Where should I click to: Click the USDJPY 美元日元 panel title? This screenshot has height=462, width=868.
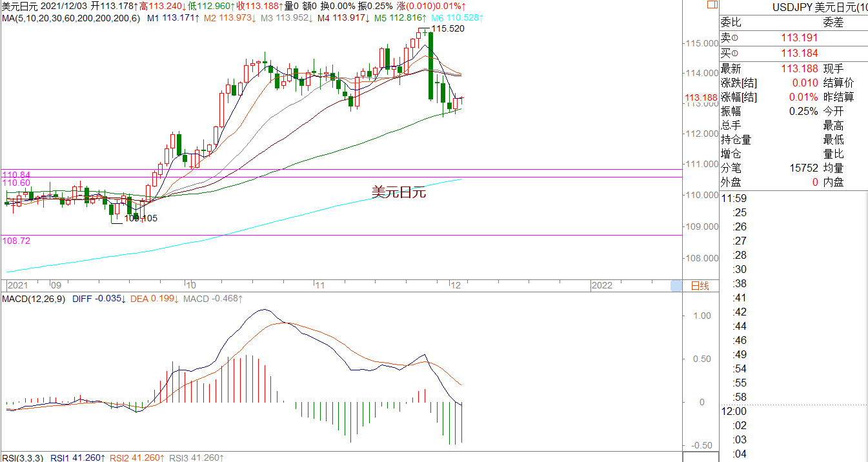[820, 7]
